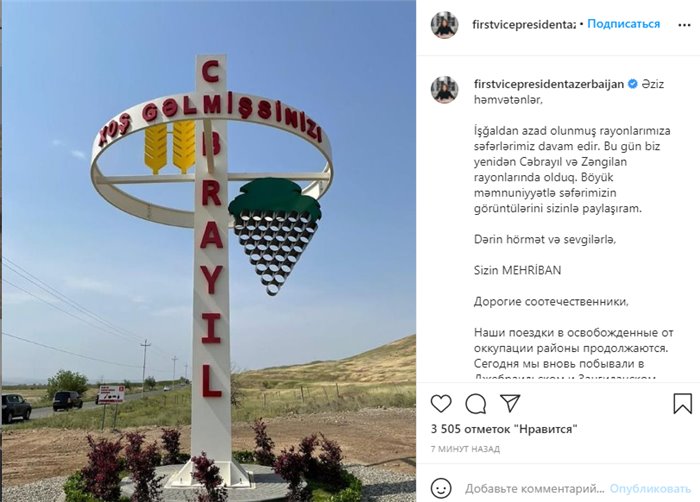Share post with paper plane icon

(510, 403)
